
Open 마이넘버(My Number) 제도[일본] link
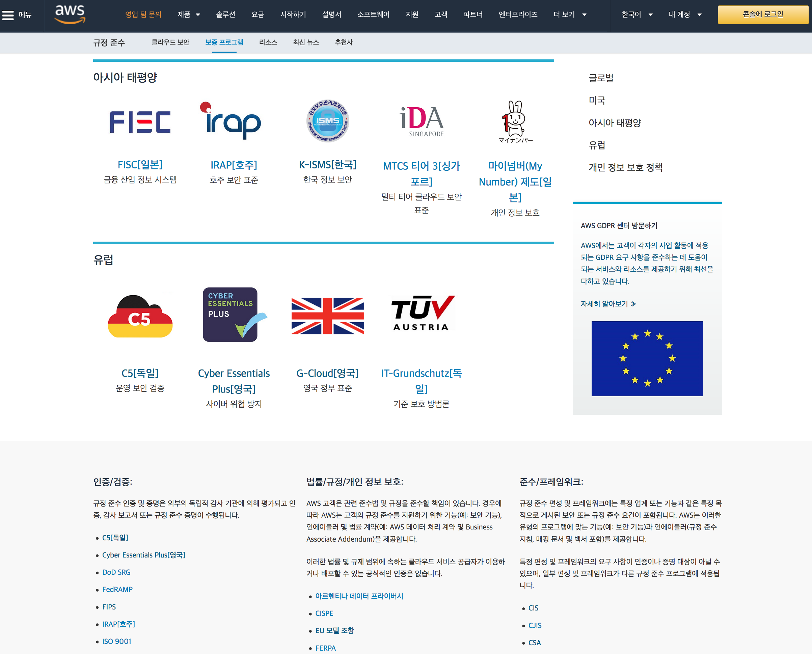[515, 182]
